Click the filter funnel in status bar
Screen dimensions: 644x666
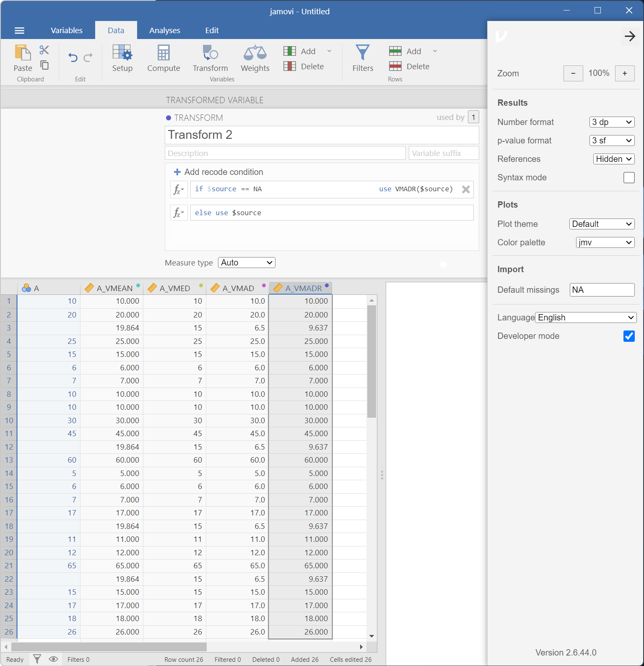(x=37, y=659)
